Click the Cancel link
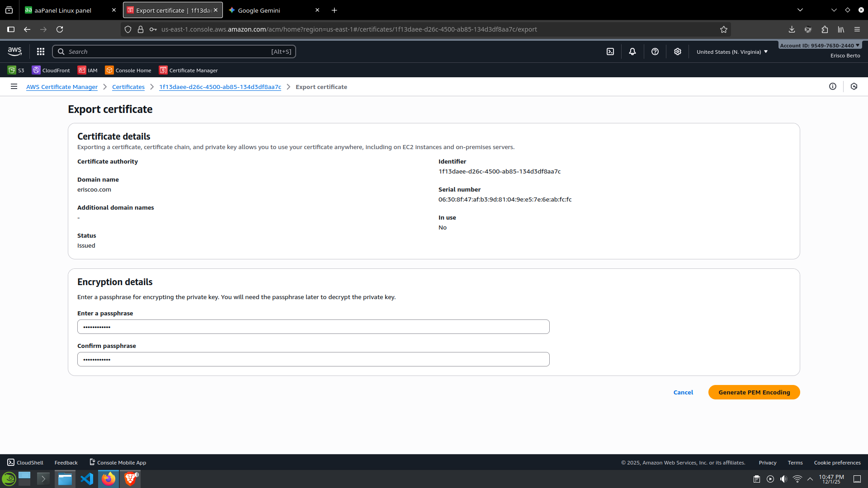868x488 pixels. (683, 392)
